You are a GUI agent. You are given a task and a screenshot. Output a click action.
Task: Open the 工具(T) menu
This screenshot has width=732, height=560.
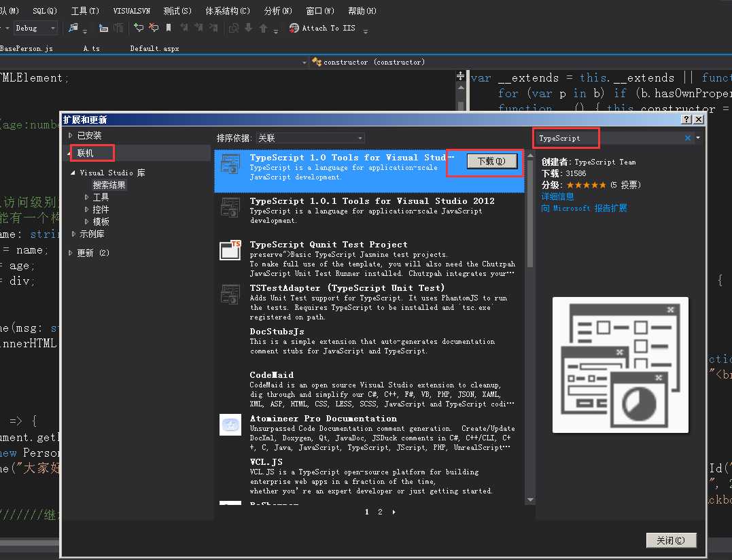pos(85,11)
